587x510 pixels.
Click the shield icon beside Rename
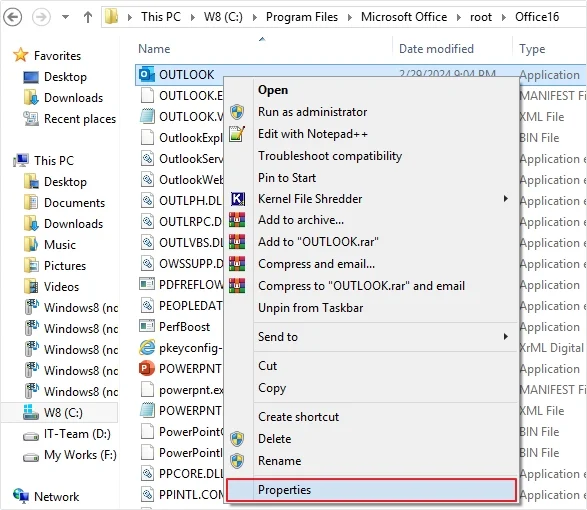click(237, 461)
